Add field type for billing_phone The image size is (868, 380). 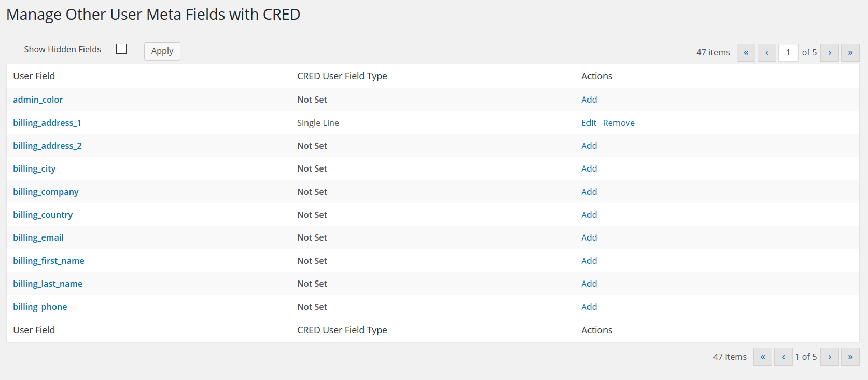coord(589,307)
